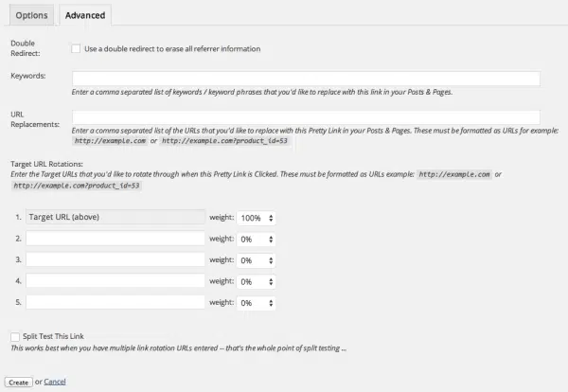Select the Advanced tab
The height and width of the screenshot is (392, 568).
click(x=84, y=15)
